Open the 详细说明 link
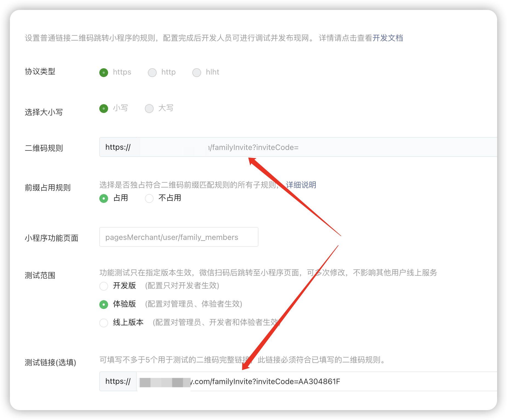The height and width of the screenshot is (420, 507). click(x=301, y=185)
